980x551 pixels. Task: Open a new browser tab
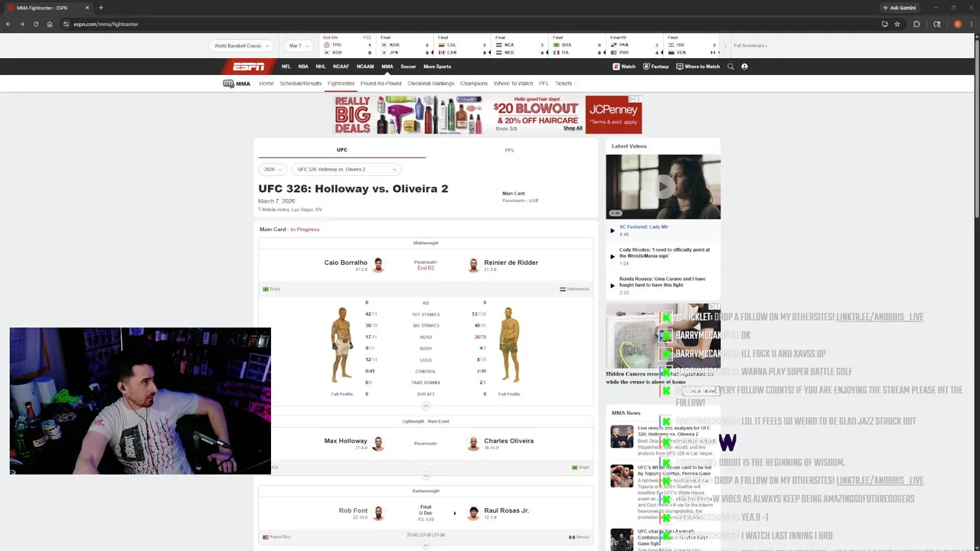click(100, 8)
